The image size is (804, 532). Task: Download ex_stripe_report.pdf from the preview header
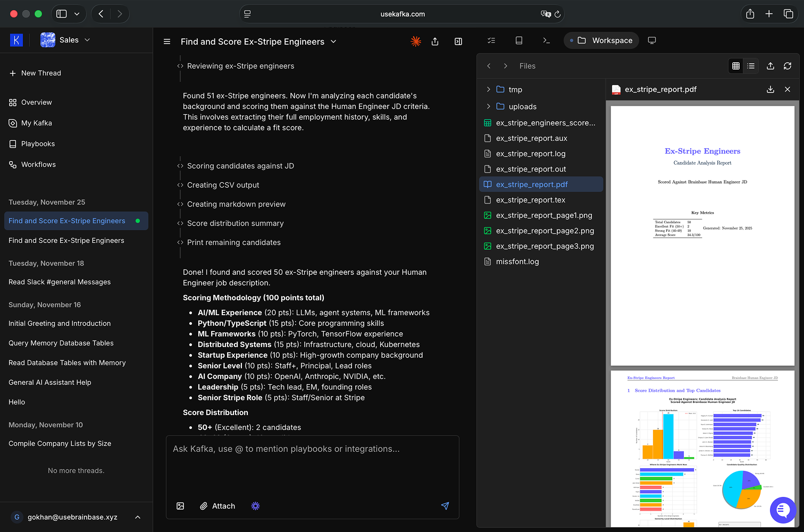click(770, 89)
